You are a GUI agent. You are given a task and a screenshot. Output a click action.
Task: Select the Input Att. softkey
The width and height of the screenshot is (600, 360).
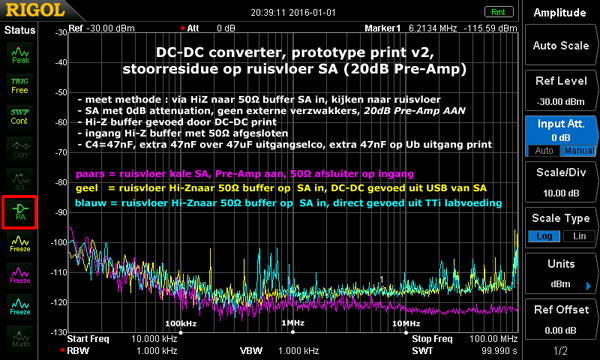561,137
